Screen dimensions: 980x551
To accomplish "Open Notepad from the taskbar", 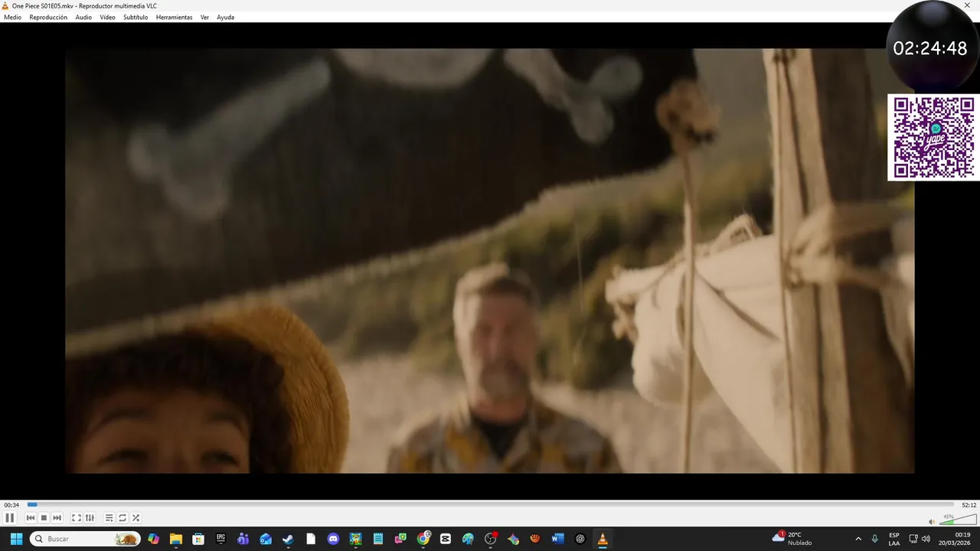I will (x=378, y=539).
